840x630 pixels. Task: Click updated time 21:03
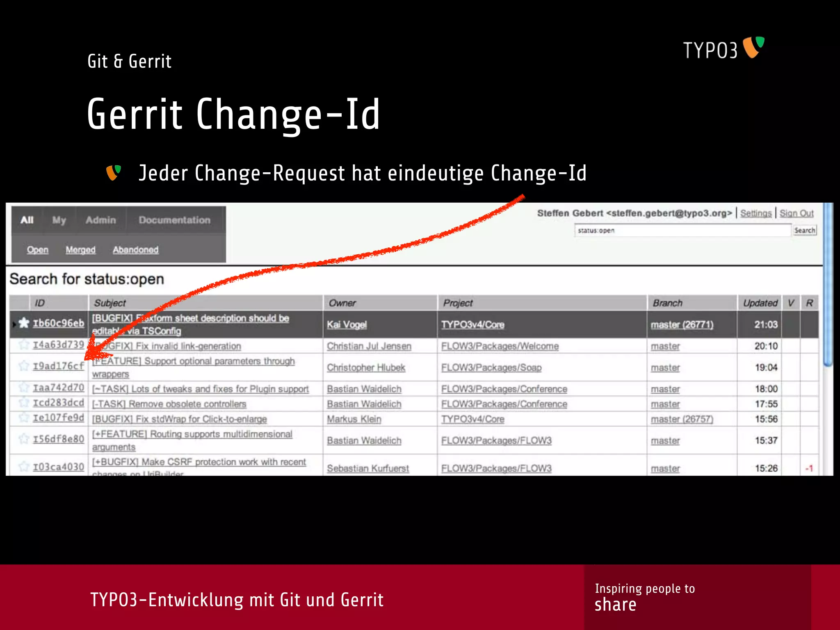pyautogui.click(x=766, y=324)
